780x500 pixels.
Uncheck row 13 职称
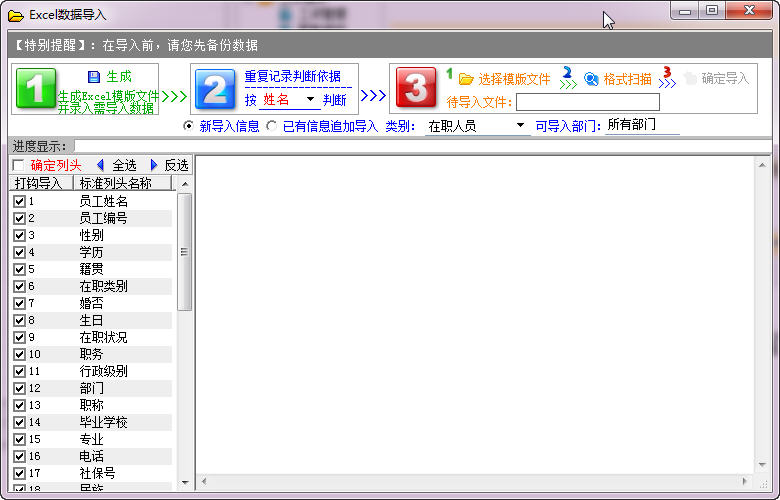click(19, 405)
